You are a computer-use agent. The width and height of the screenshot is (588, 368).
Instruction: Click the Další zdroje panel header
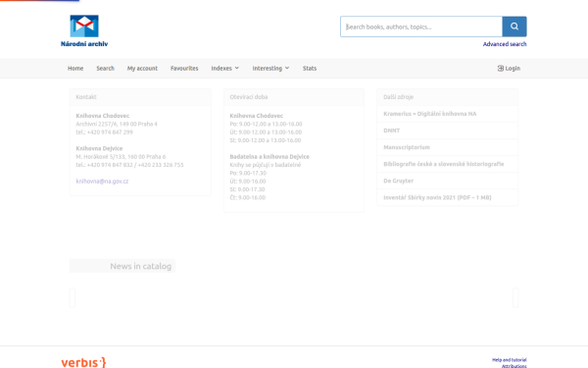pos(447,97)
